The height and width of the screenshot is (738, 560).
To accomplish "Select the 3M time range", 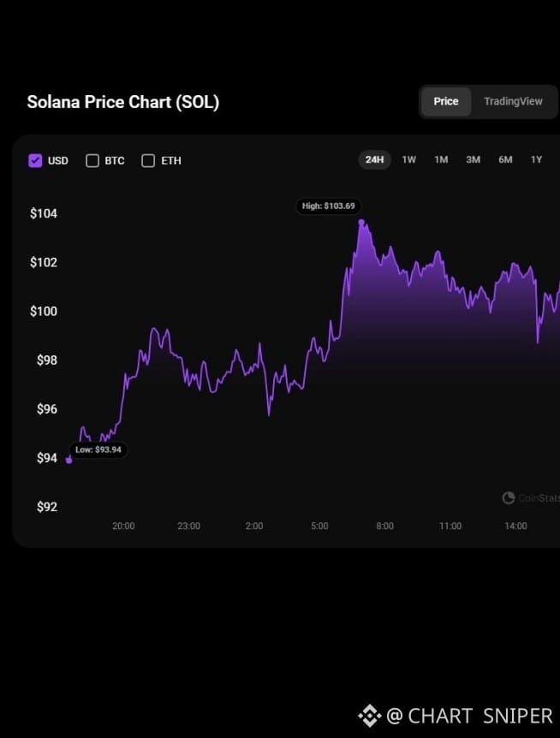I will click(x=473, y=159).
